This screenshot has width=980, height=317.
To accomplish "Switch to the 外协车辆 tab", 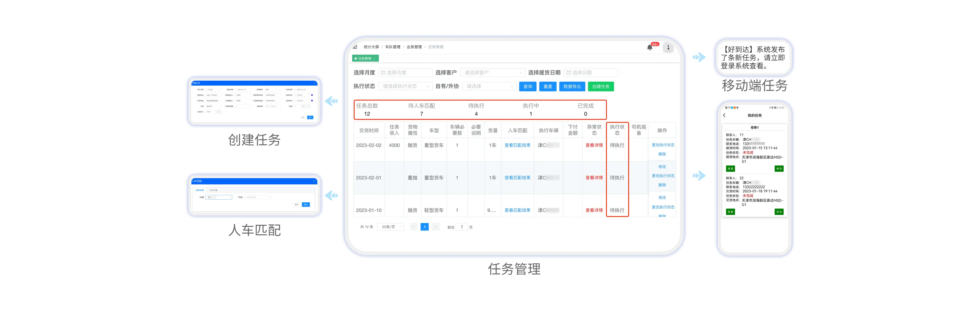I will pos(213,190).
